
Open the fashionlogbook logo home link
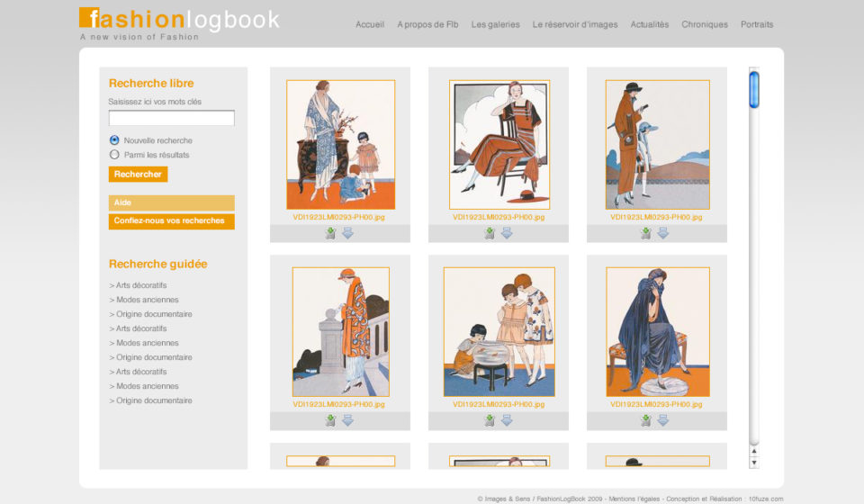coord(180,23)
